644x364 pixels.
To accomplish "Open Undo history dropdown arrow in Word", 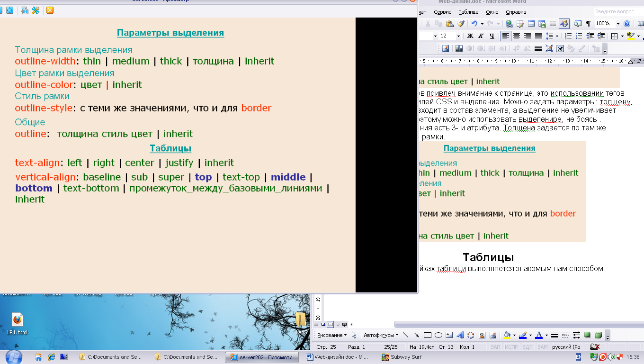I will pyautogui.click(x=482, y=24).
